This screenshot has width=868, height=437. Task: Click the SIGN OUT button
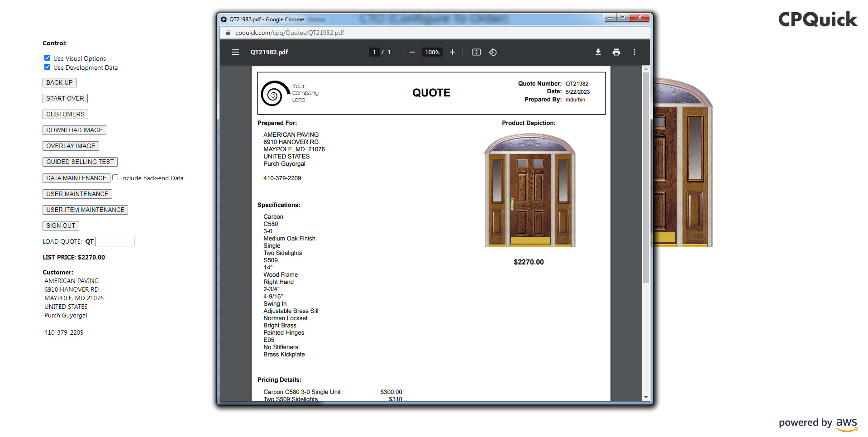(61, 225)
